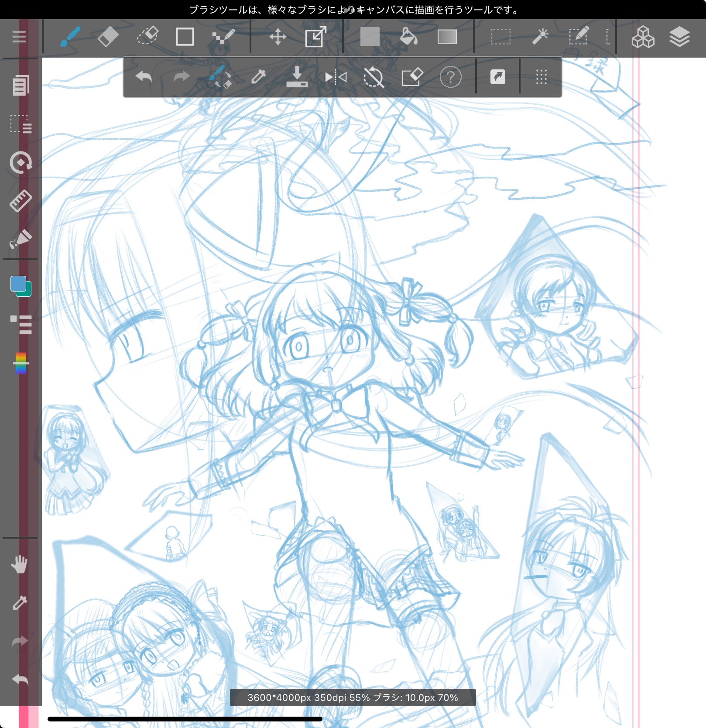This screenshot has height=728, width=706.
Task: Open the rainbow color picker bar
Action: click(21, 363)
